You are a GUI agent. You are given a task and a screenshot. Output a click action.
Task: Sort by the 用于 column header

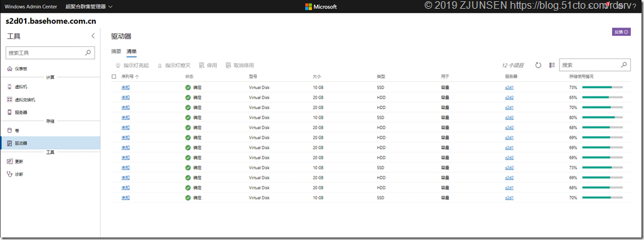(x=445, y=76)
